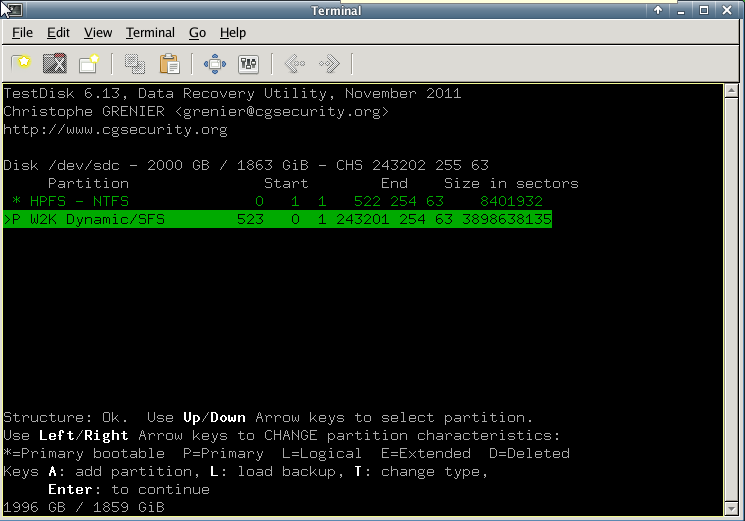
Task: Toggle fullscreen mode toolbar icon
Action: [215, 64]
